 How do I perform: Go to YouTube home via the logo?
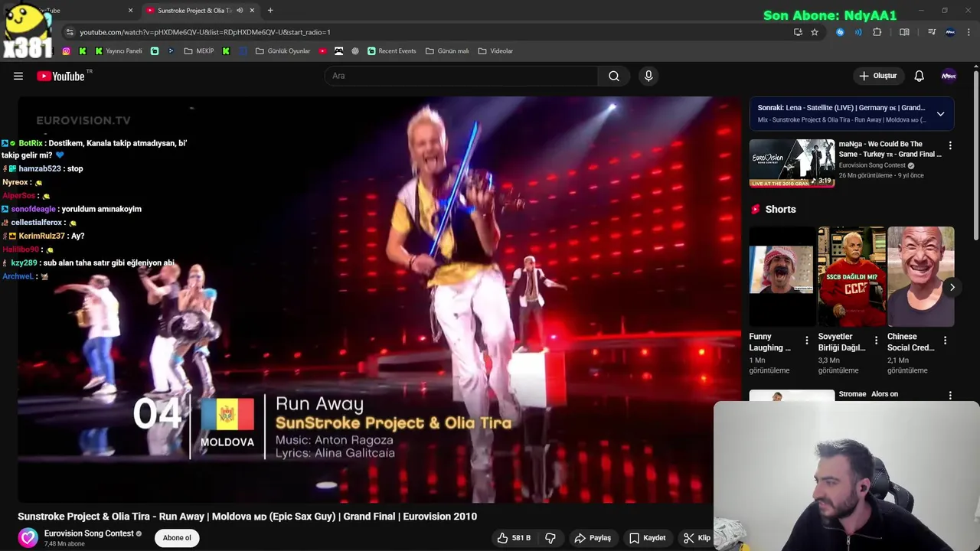coord(60,76)
